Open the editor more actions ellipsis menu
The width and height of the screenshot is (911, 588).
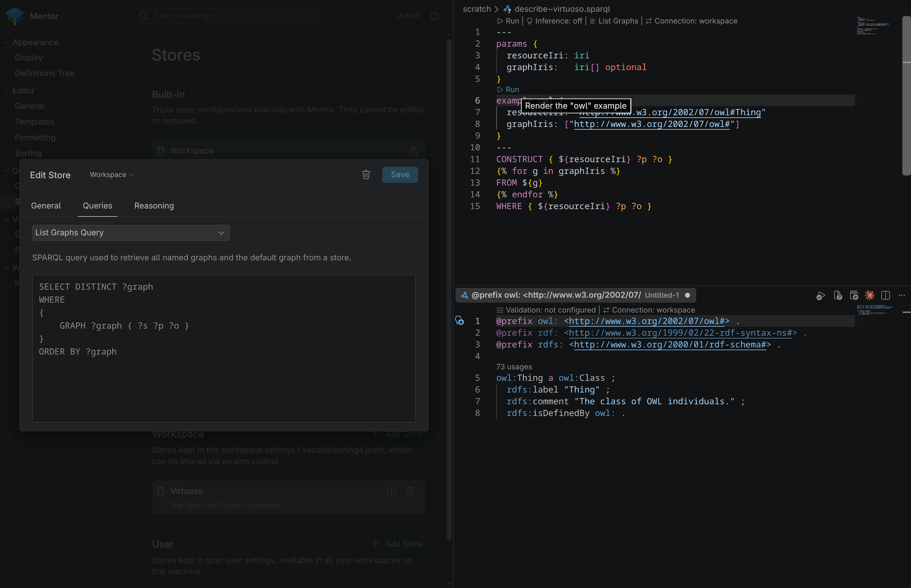click(x=901, y=295)
